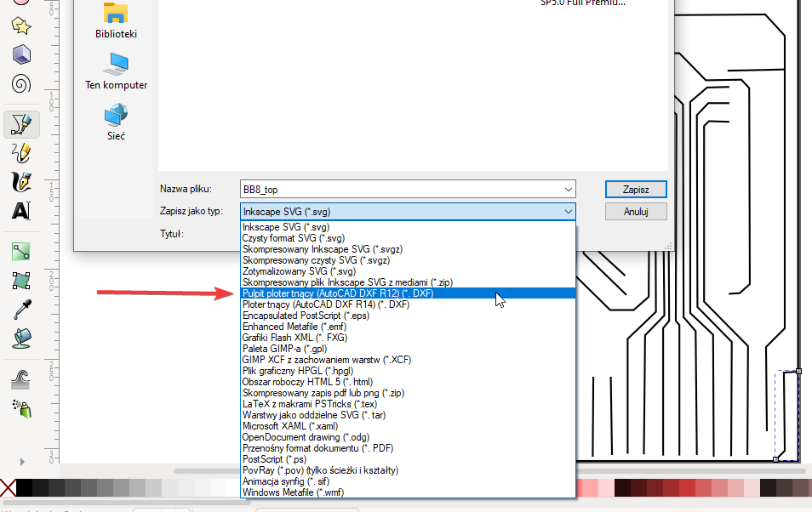
Task: Choose Skompresowany plik Inkscape SVG z mediami
Action: [x=408, y=282]
